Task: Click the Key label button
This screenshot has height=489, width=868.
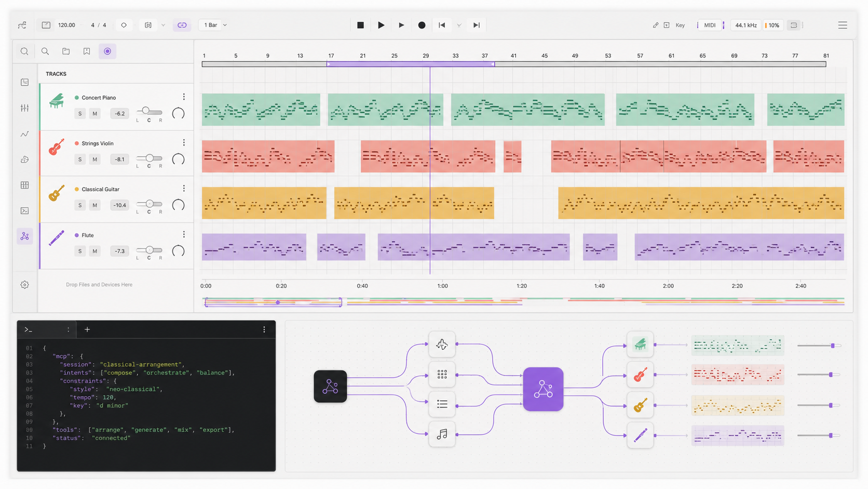Action: tap(680, 25)
